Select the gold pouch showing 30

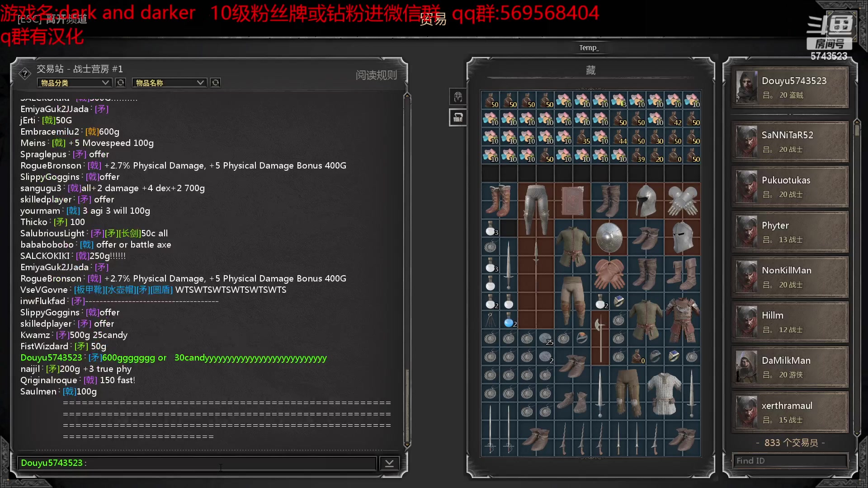[x=655, y=137]
